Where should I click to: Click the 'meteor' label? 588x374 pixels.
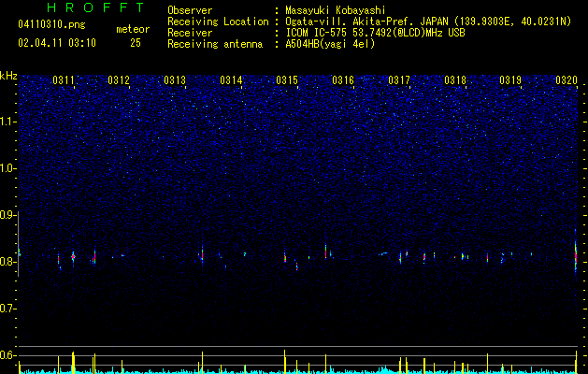tap(133, 29)
